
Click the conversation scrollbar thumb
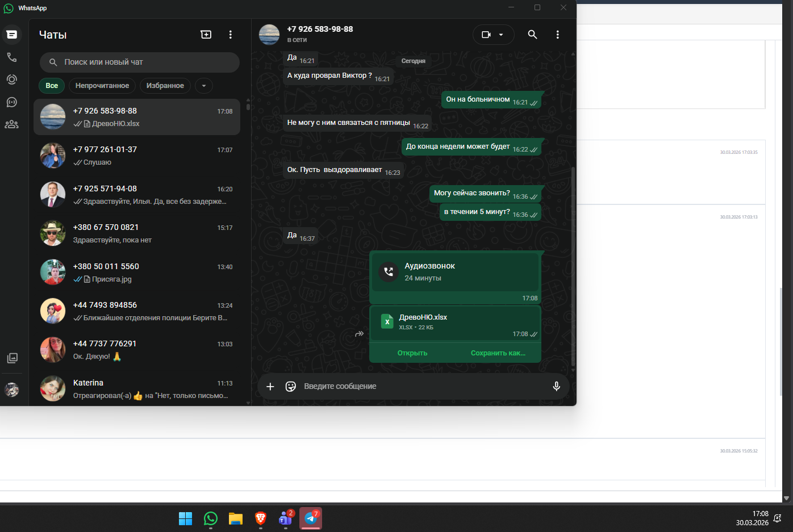[x=573, y=266]
